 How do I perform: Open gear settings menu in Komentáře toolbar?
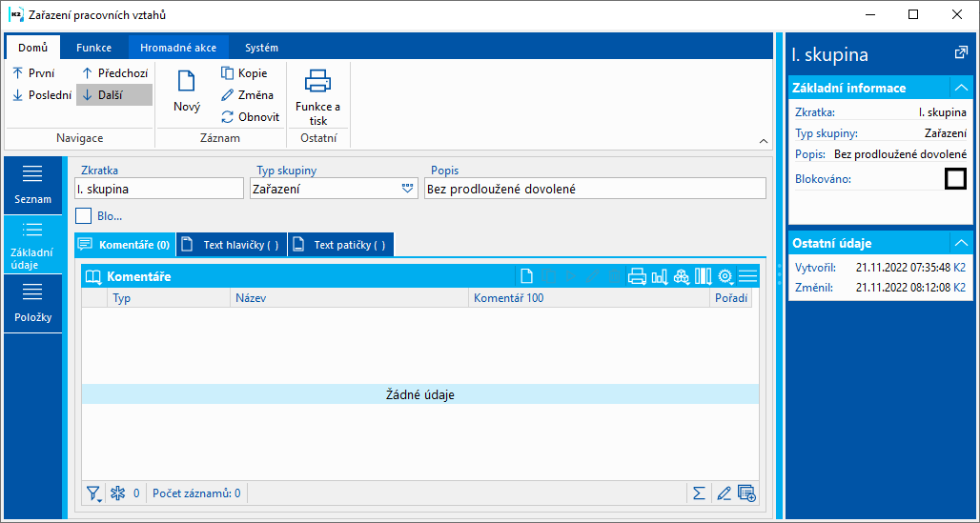[x=725, y=276]
